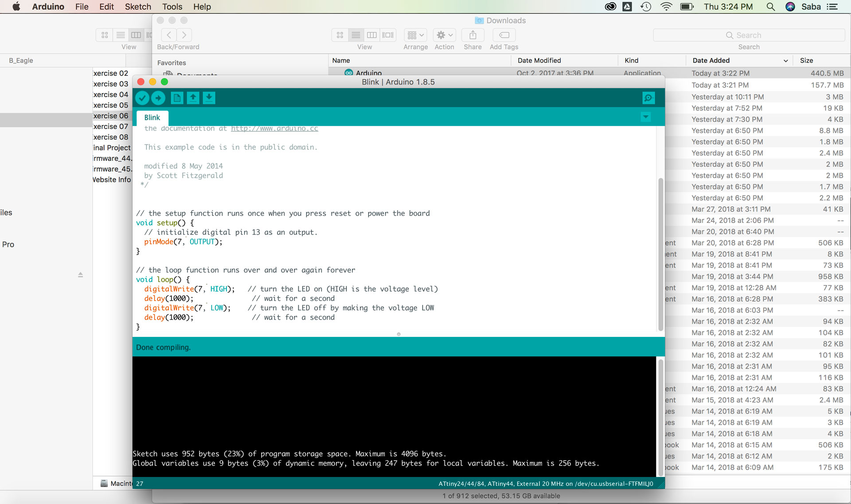Select the Final Project folder
The width and height of the screenshot is (851, 504).
coord(112,148)
